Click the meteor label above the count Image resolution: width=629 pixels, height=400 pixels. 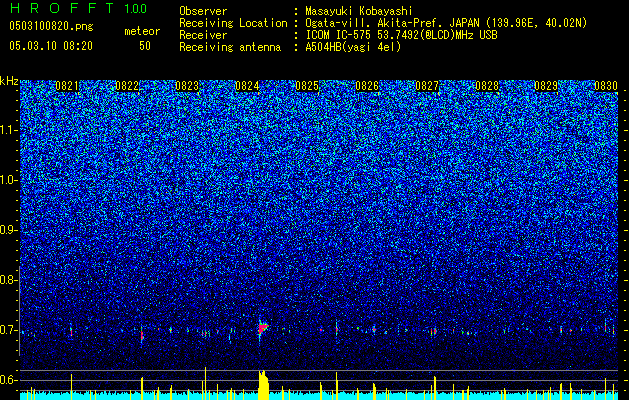click(x=142, y=31)
